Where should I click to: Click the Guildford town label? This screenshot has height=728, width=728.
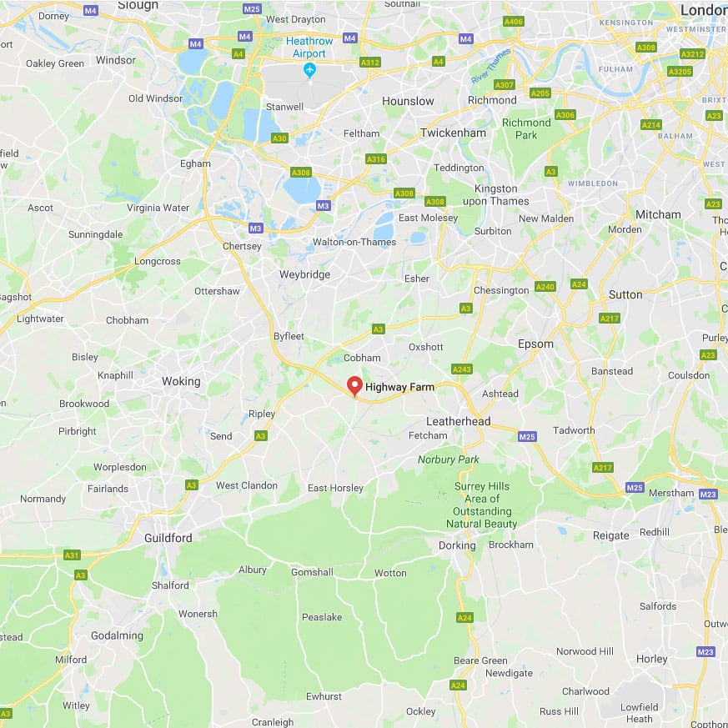click(168, 538)
